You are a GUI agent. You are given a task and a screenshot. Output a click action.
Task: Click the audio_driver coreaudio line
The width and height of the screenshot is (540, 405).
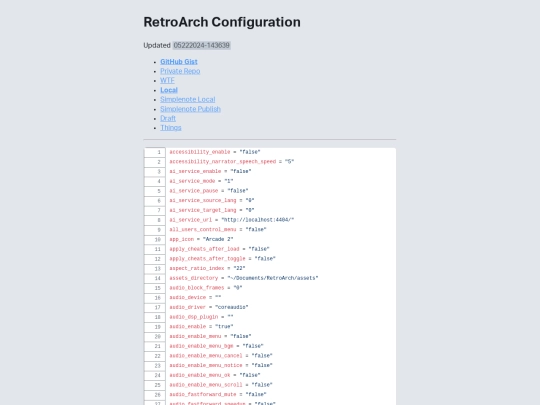(x=209, y=307)
